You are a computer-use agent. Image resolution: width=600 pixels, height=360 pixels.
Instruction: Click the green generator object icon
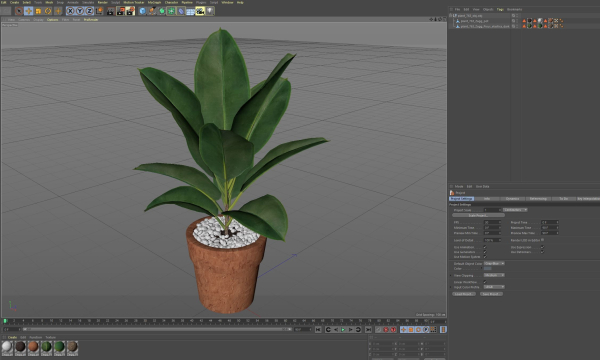(161, 11)
